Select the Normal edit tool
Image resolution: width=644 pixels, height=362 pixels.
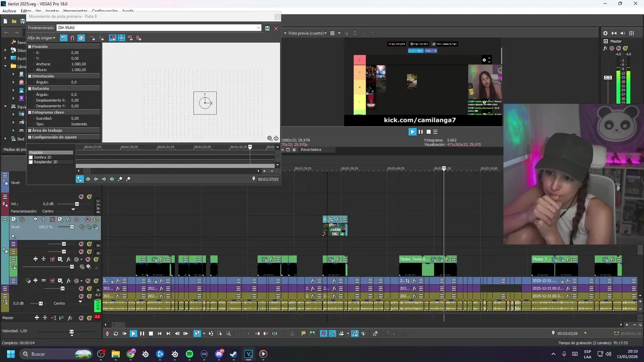pyautogui.click(x=197, y=333)
